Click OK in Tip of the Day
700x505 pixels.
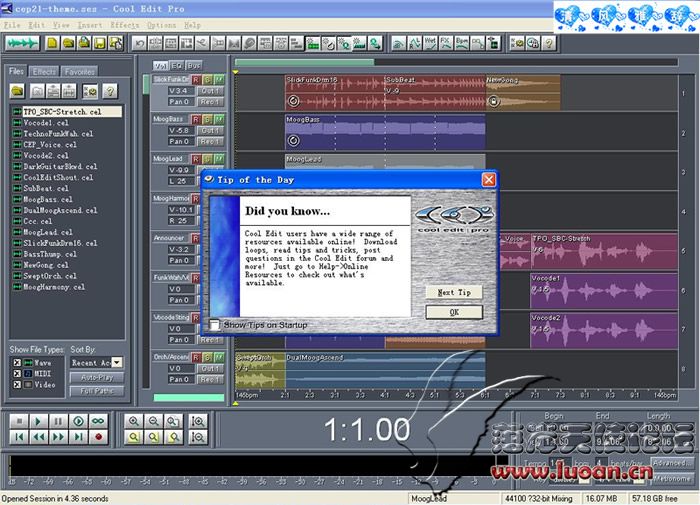tap(454, 312)
